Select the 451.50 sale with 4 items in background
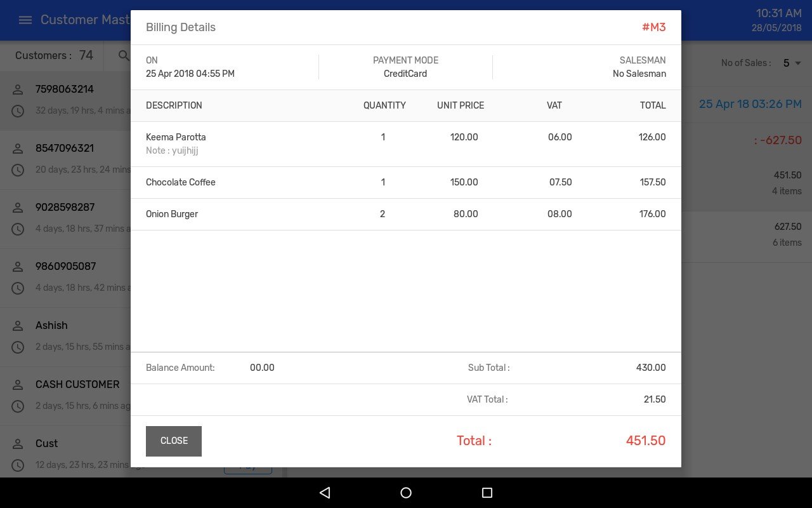Image resolution: width=812 pixels, height=508 pixels. 747,182
